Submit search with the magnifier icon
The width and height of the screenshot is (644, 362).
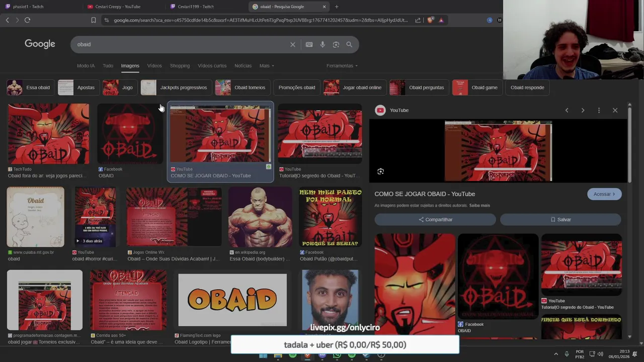[x=349, y=44]
